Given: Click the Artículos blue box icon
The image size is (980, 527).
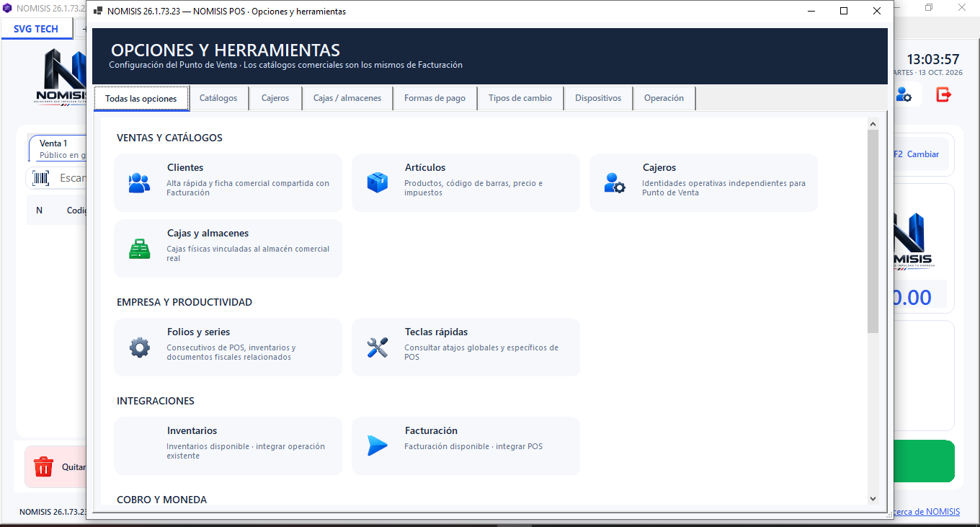Looking at the screenshot, I should (x=378, y=183).
